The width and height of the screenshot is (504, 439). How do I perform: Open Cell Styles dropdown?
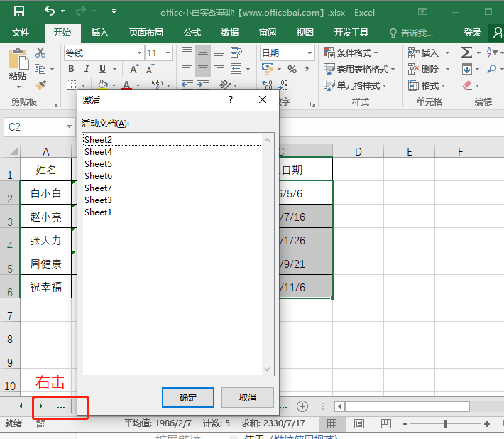coord(355,85)
